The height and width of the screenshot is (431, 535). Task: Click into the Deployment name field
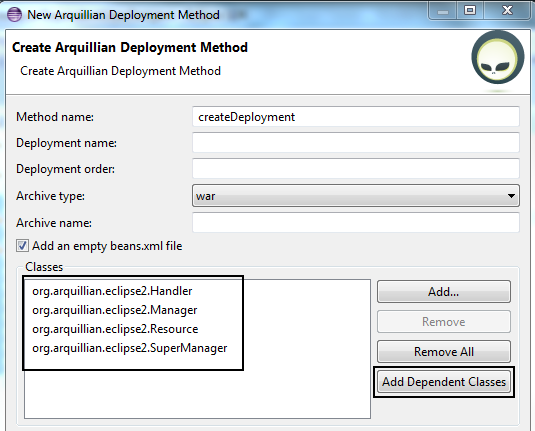[x=356, y=143]
